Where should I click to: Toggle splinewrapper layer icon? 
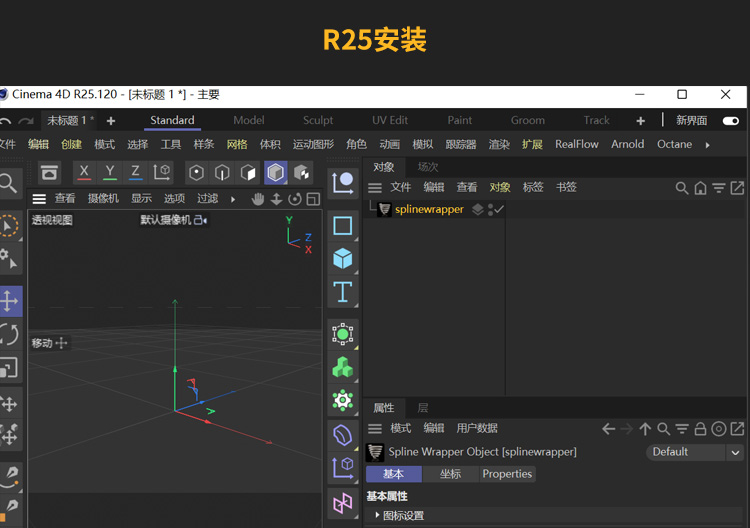pyautogui.click(x=477, y=209)
